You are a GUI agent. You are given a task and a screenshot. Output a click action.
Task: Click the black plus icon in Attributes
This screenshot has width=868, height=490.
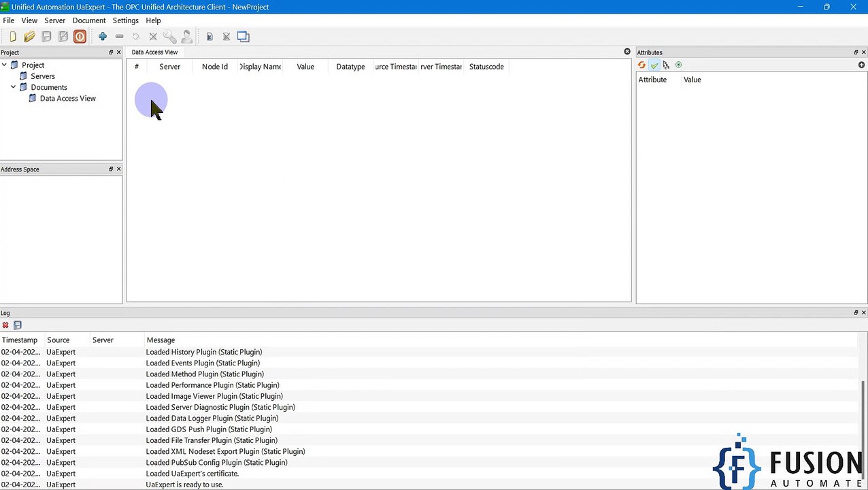coord(861,65)
